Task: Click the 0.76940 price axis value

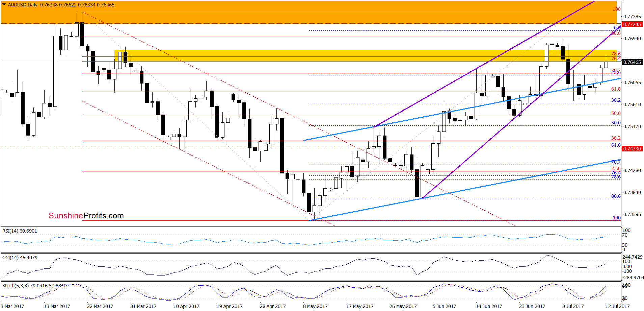Action: pos(632,39)
